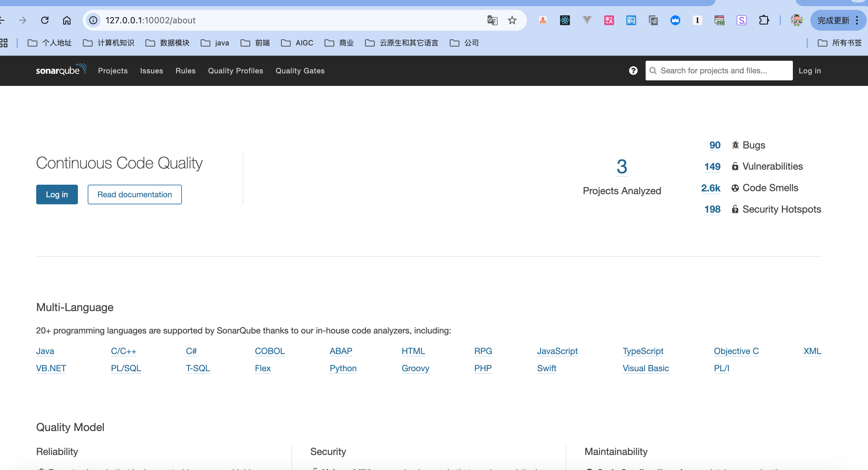The width and height of the screenshot is (868, 470).
Task: Click the black 'I' extension icon
Action: (697, 20)
